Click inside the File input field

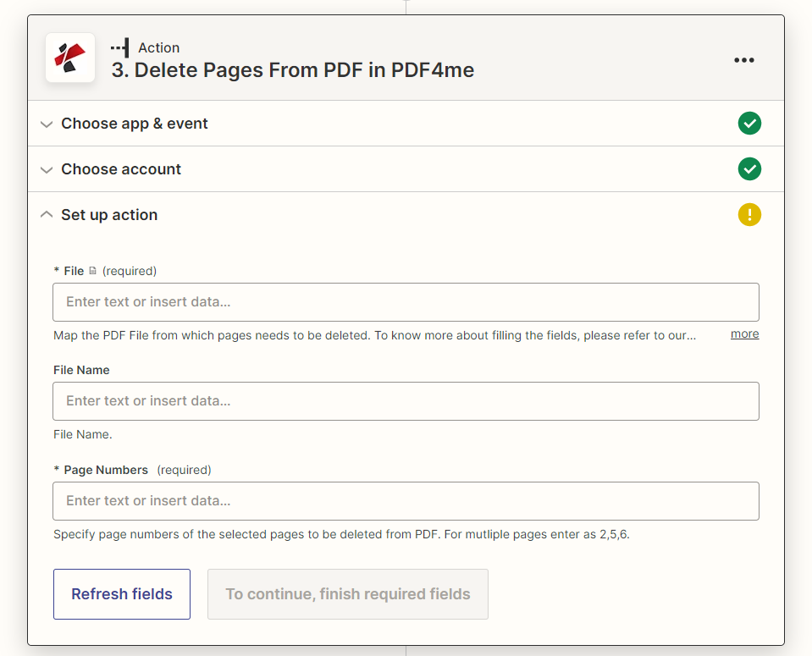[x=406, y=302]
